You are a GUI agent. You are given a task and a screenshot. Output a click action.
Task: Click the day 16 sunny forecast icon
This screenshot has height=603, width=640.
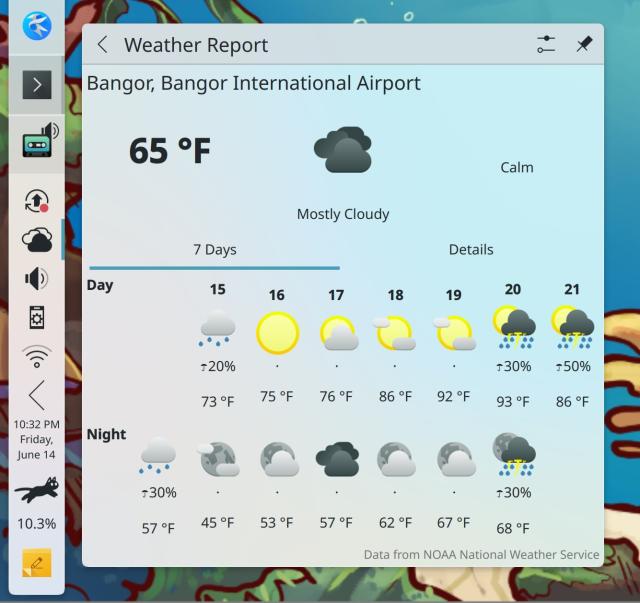(277, 332)
